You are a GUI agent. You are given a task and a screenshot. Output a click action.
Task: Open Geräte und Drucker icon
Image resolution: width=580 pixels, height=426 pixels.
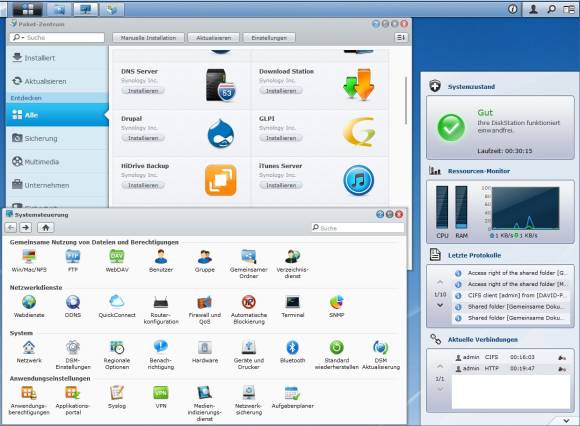[x=249, y=347]
